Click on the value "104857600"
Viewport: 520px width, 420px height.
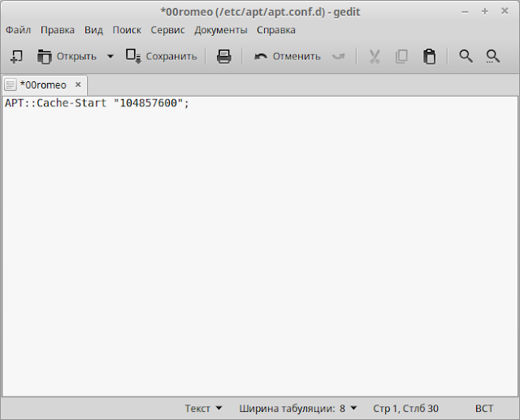(x=148, y=103)
